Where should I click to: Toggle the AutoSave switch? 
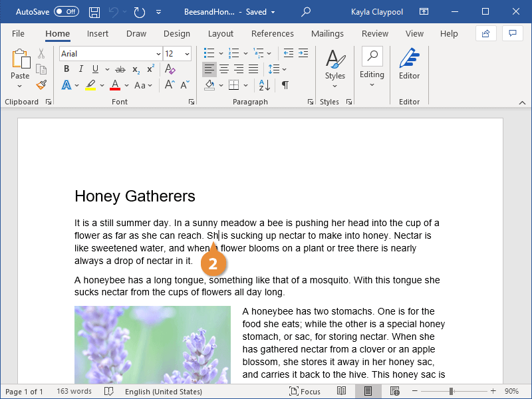click(66, 12)
